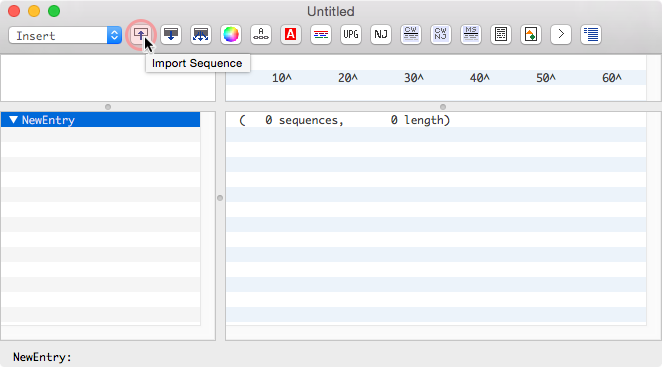
Task: Click the CW alignment icon
Action: [411, 34]
